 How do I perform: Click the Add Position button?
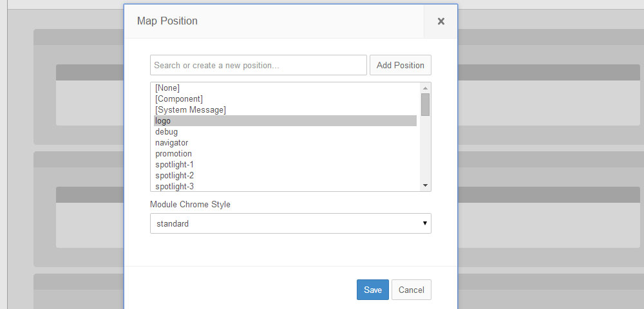401,65
